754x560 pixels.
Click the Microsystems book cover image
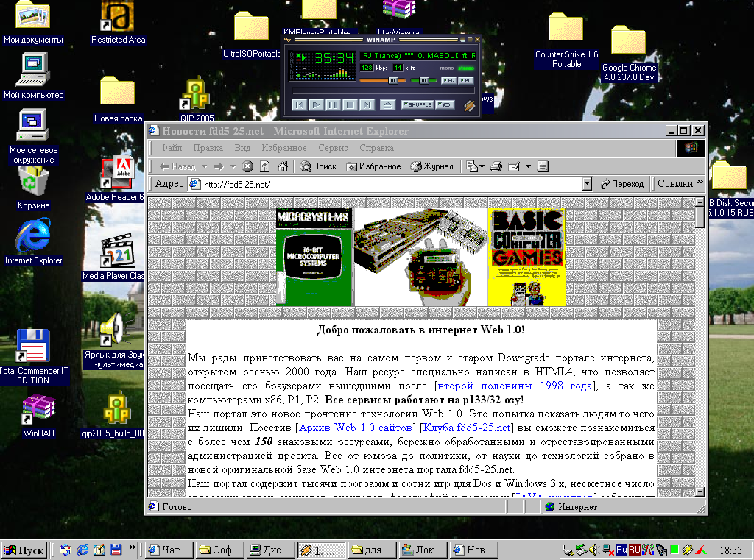[x=314, y=257]
